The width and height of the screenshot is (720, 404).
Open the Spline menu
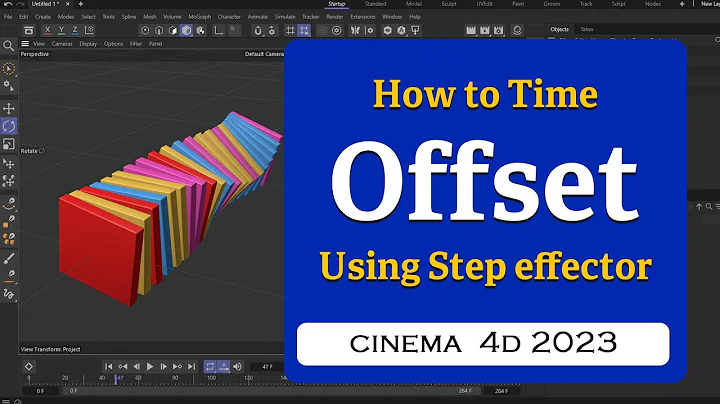(129, 17)
